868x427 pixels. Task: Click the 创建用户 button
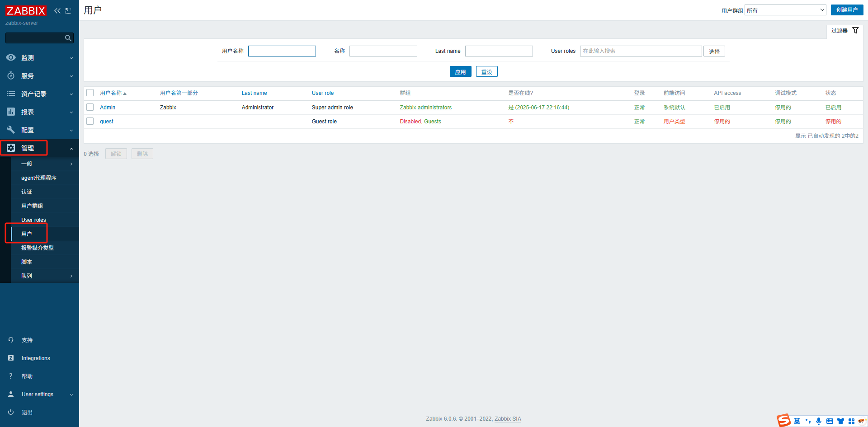[847, 10]
